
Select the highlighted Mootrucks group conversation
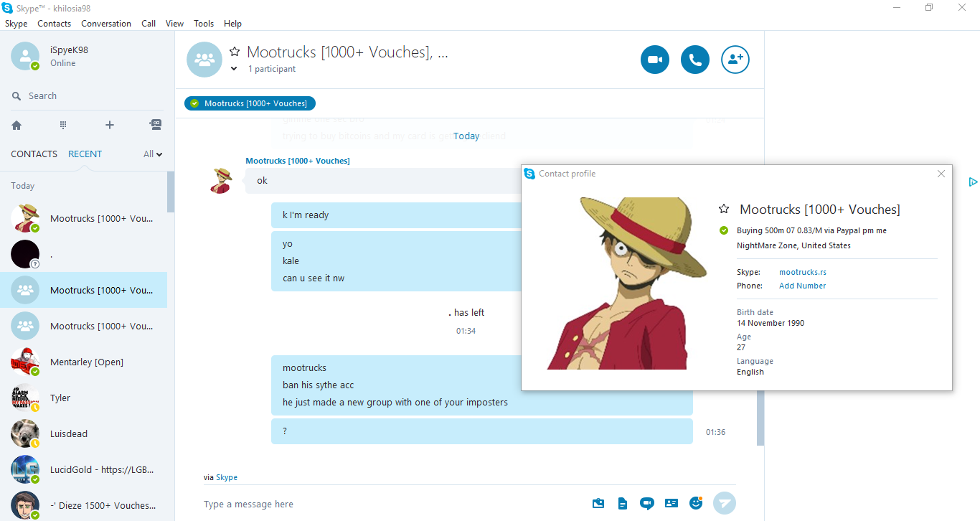pyautogui.click(x=83, y=290)
